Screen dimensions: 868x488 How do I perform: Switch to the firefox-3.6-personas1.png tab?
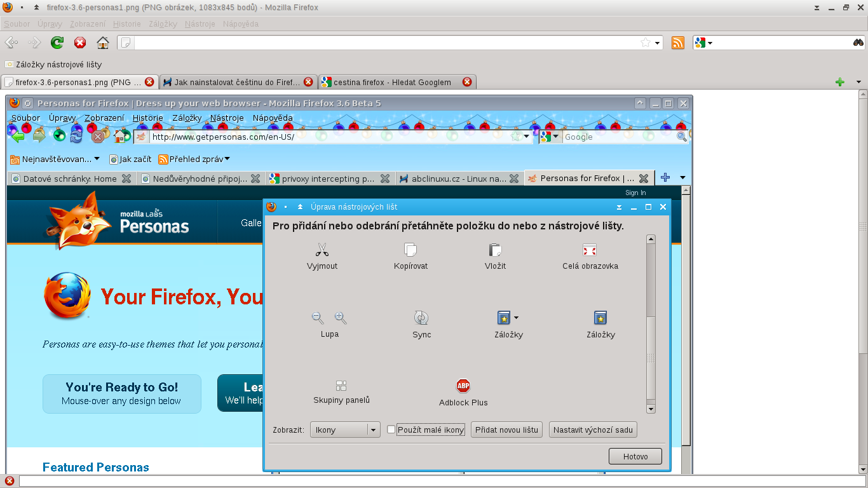point(79,82)
